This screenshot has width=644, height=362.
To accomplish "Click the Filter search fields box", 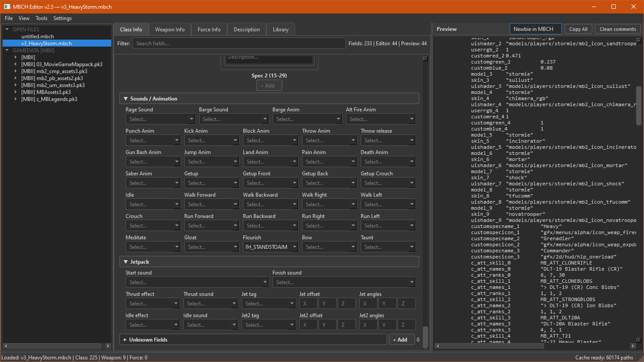I will coord(239,44).
